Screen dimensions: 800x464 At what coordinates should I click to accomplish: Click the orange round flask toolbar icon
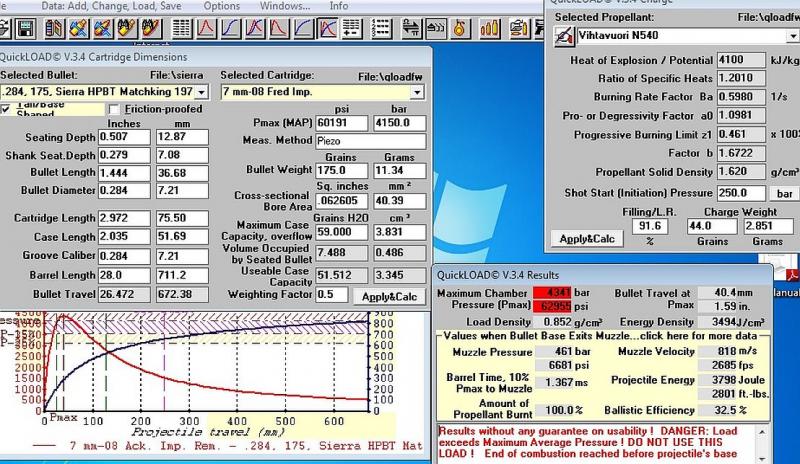pos(459,29)
